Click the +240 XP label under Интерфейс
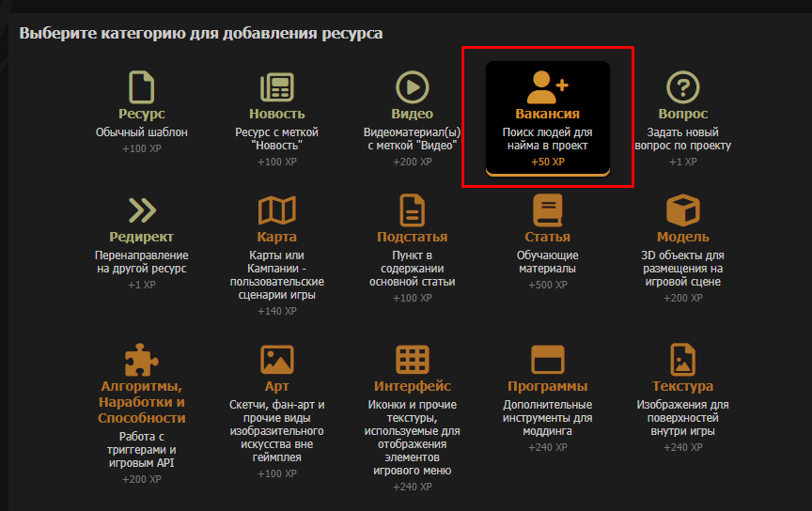Viewport: 812px width, 511px height. (x=413, y=488)
